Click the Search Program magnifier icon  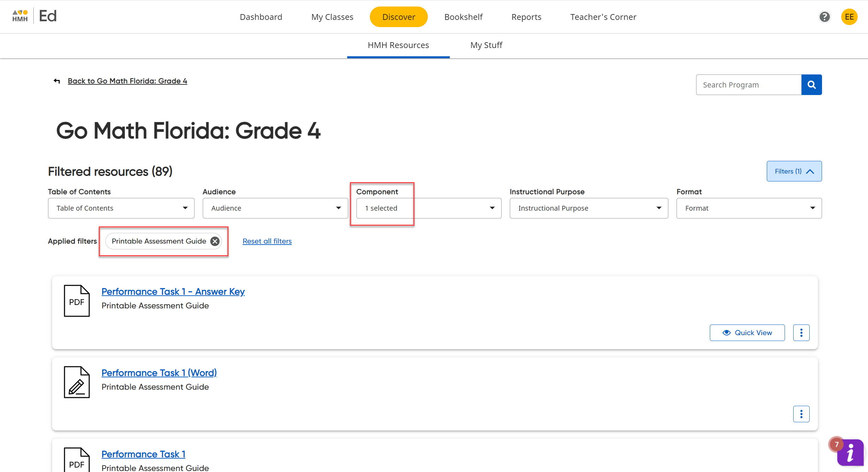click(x=811, y=84)
